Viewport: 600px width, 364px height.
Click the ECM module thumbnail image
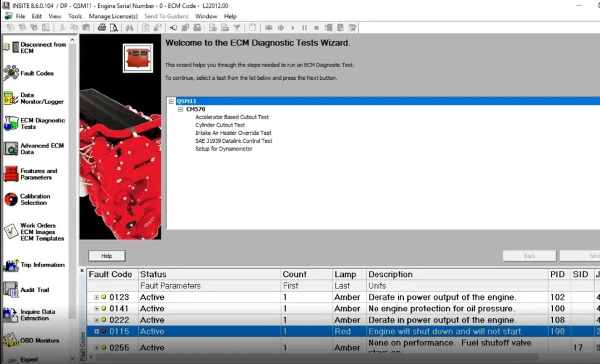138,58
